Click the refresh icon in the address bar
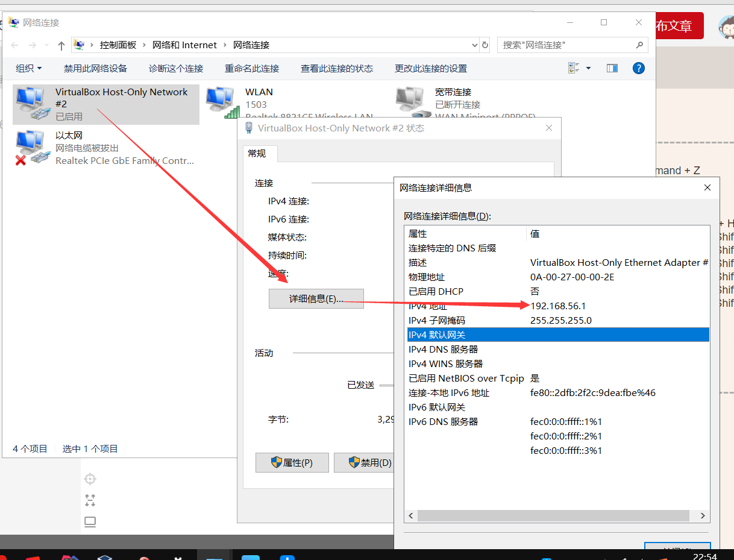Image resolution: width=734 pixels, height=560 pixels. click(486, 45)
